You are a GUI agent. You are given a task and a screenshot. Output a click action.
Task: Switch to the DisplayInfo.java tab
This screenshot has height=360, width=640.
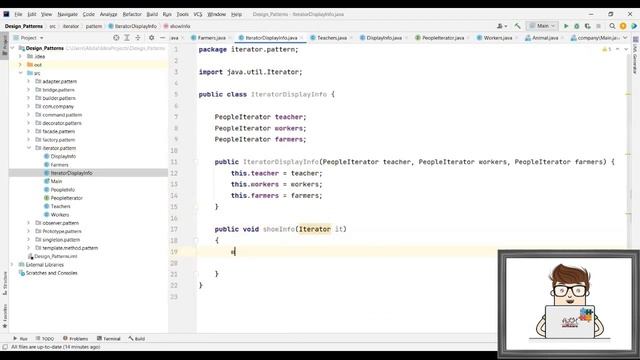[384, 38]
